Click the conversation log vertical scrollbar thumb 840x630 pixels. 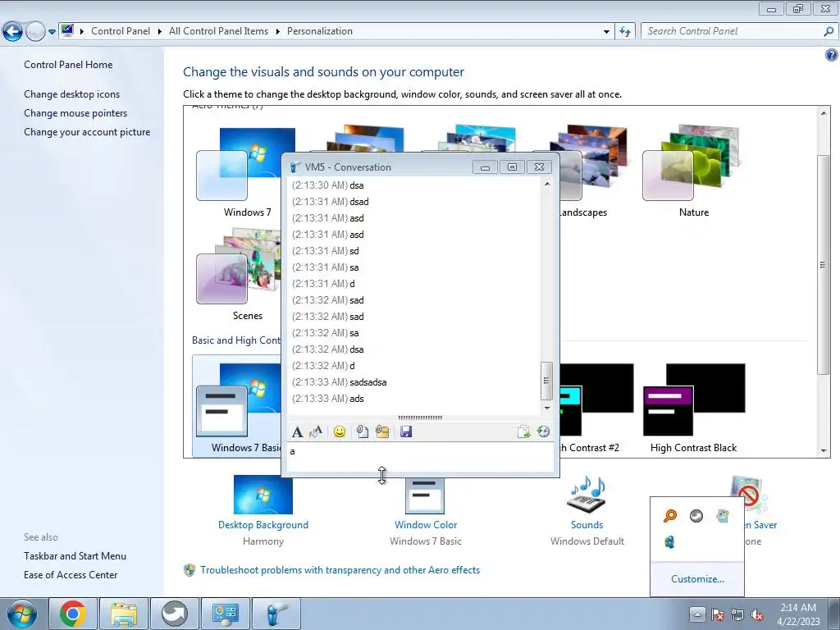(546, 381)
